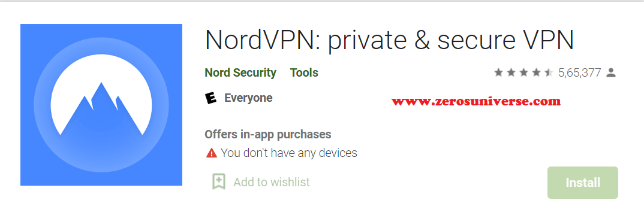This screenshot has width=644, height=221.
Task: Click the half-filled fifth rating star
Action: tap(549, 73)
